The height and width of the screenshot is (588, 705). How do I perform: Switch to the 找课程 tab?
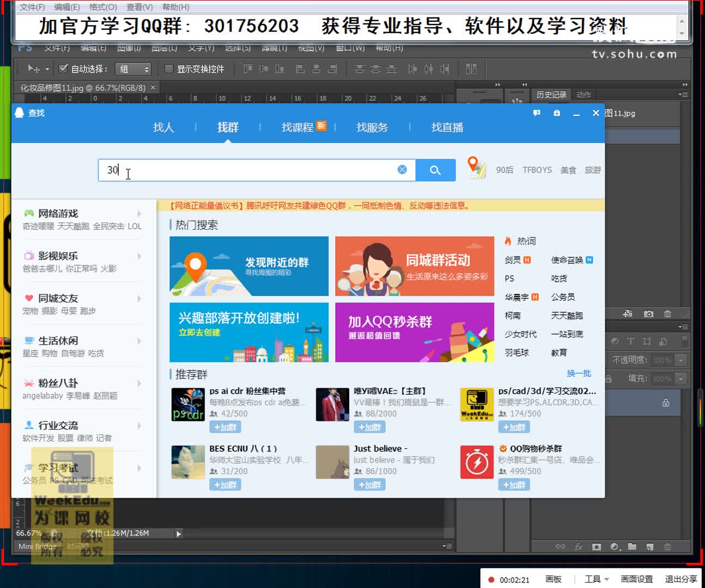pos(297,127)
